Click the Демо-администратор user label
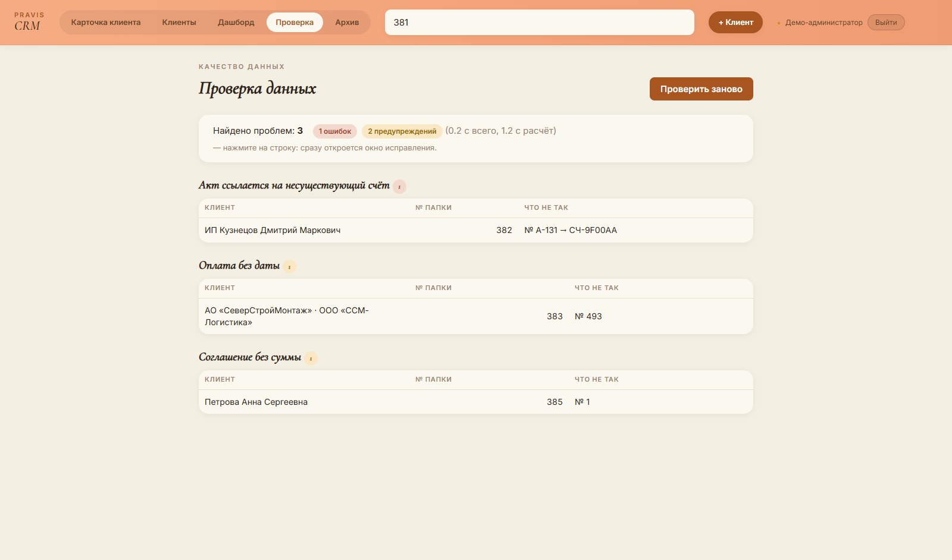Viewport: 952px width, 560px height. [823, 23]
